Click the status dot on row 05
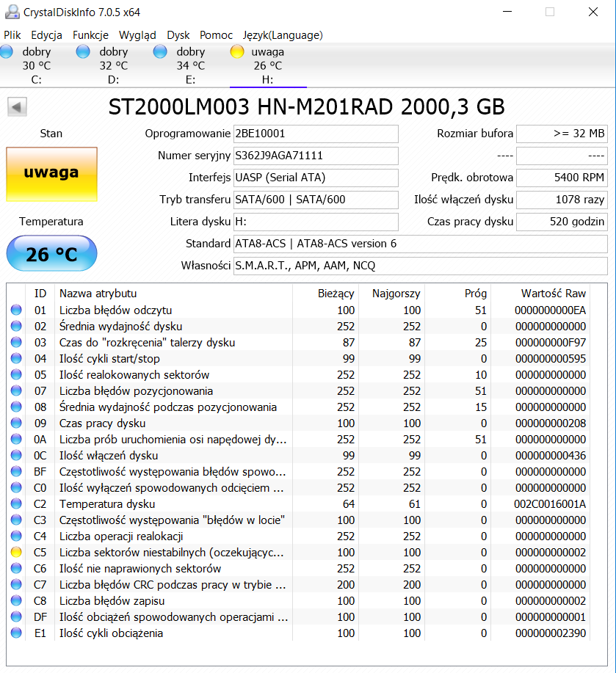Screen dimensions: 616x673 point(16,375)
